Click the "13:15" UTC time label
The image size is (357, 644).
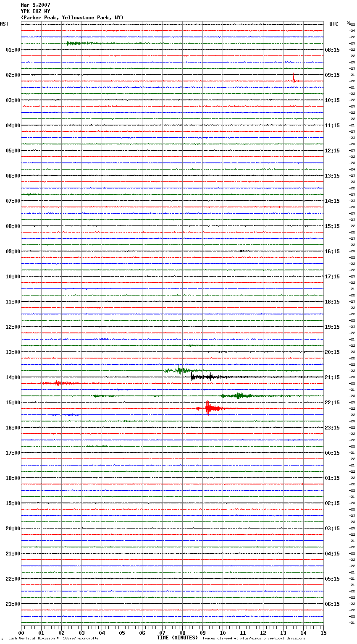(x=332, y=176)
